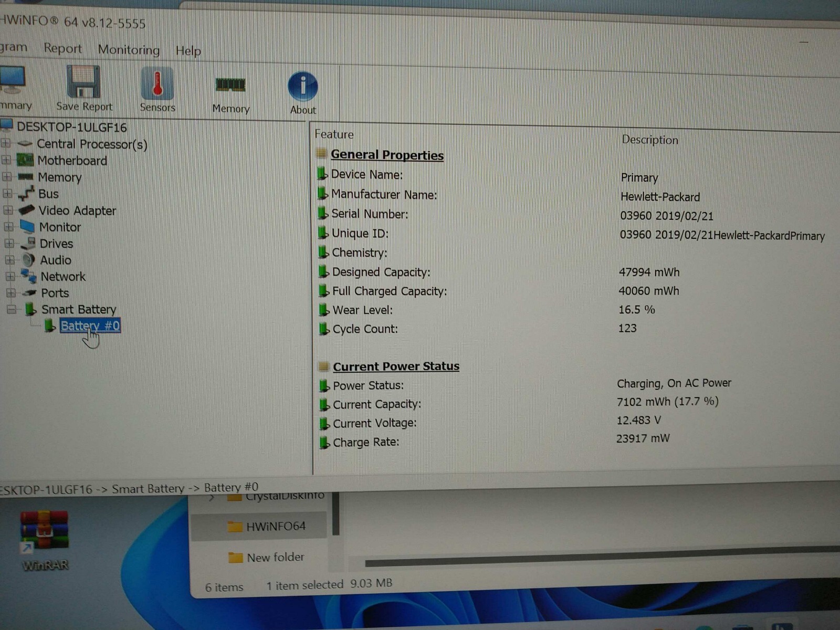Open the WinRAR desktop shortcut

click(44, 541)
